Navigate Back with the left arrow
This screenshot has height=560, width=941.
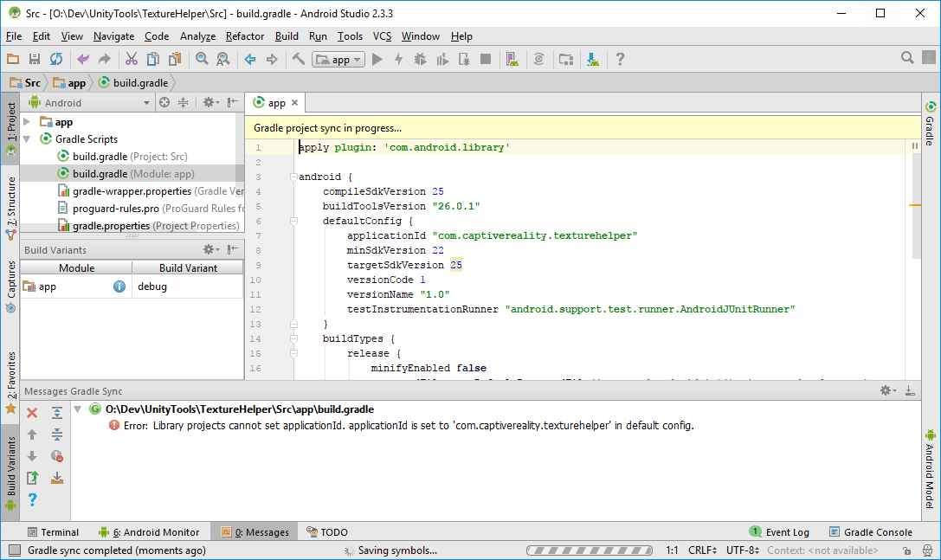[249, 59]
